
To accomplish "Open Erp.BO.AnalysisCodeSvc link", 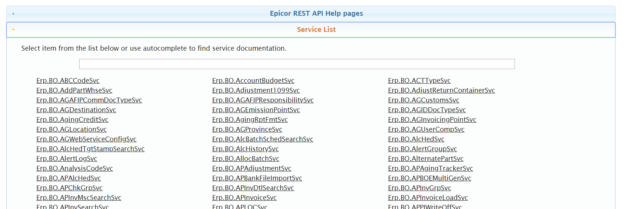I will [75, 168].
